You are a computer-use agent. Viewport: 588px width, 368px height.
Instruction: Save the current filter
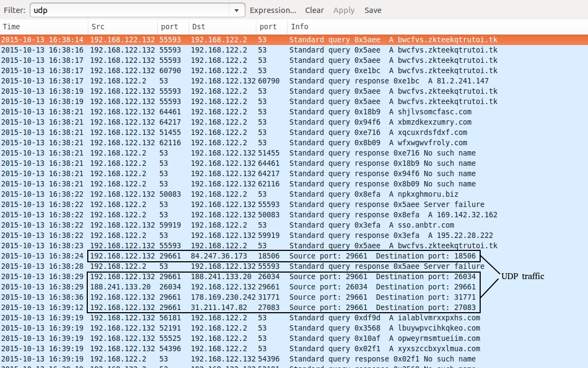click(x=373, y=10)
